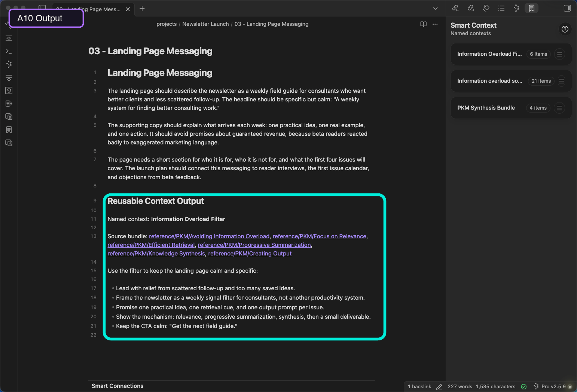
Task: Open Smart Context bookmark ribbon icon
Action: [9, 130]
